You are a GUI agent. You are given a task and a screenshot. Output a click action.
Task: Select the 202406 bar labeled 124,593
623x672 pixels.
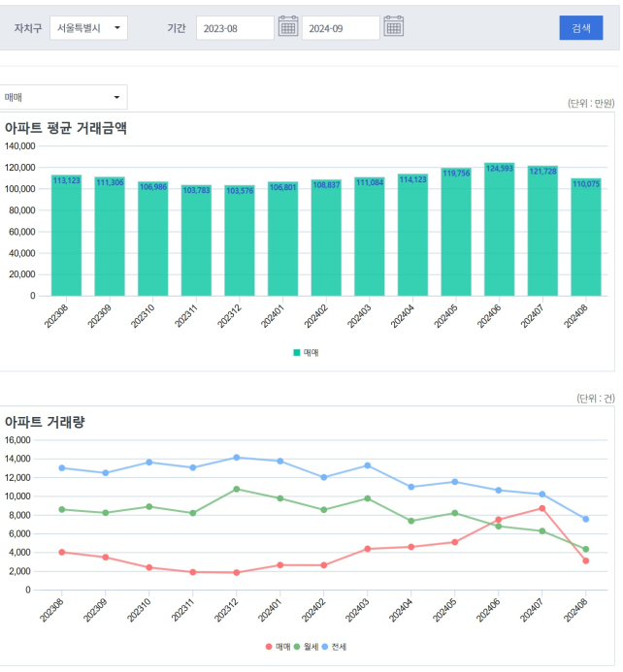click(x=500, y=229)
